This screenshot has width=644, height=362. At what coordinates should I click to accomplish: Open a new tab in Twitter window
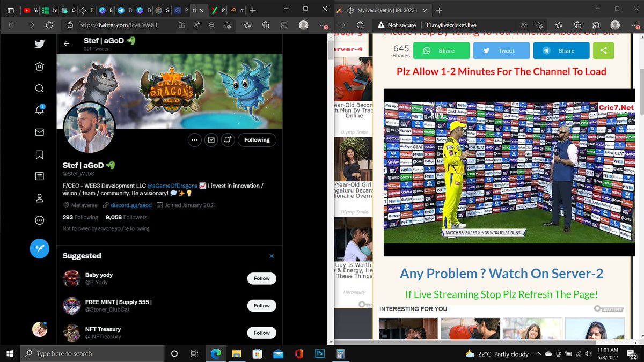[253, 10]
